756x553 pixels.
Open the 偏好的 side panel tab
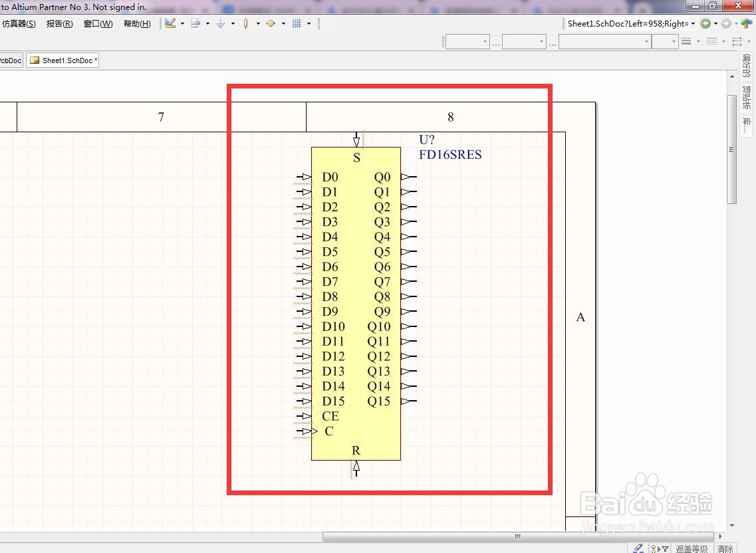coord(746,66)
